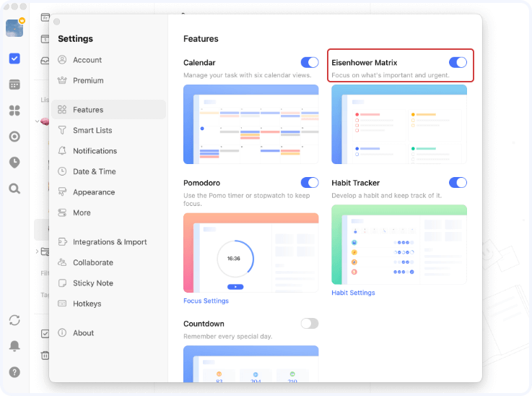532x396 pixels.
Task: Click the Help question mark icon
Action: 14,372
